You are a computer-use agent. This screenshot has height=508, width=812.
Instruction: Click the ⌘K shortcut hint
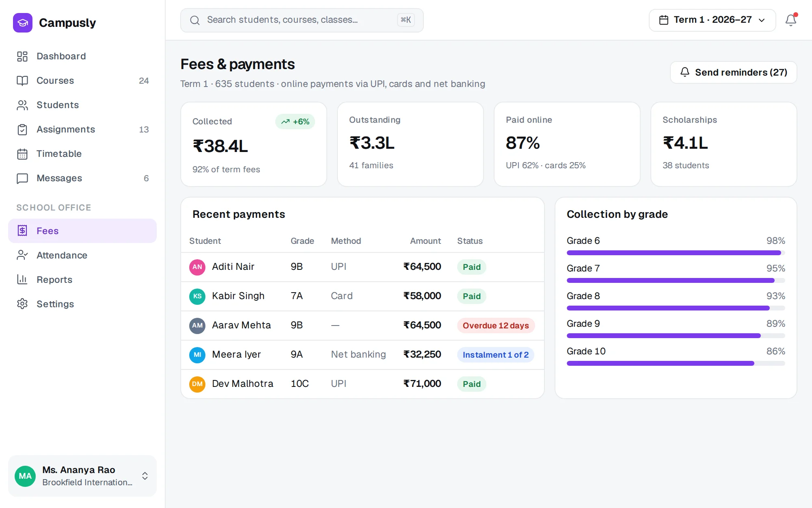(x=406, y=20)
